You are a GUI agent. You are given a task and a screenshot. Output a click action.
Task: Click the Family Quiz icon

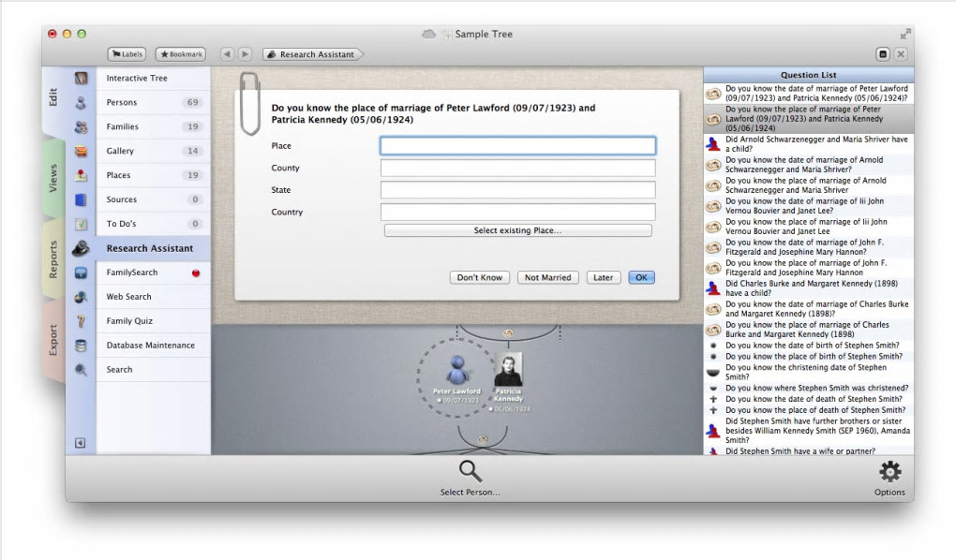pos(81,321)
